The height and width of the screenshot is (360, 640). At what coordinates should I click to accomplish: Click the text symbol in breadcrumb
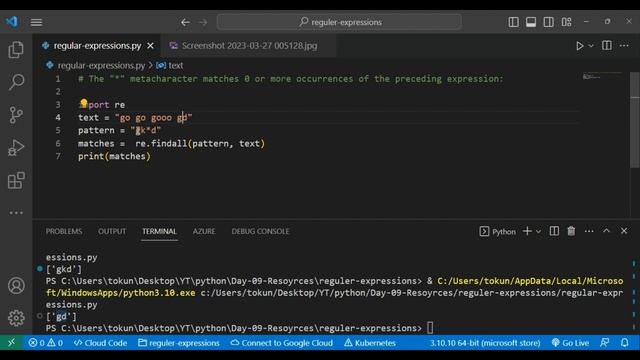pyautogui.click(x=176, y=65)
